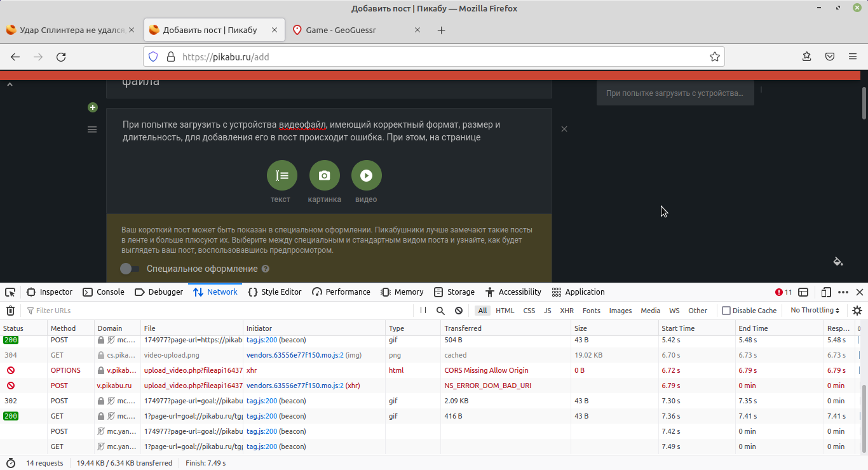Toggle responsive design mode icon
868x470 pixels.
pyautogui.click(x=826, y=292)
